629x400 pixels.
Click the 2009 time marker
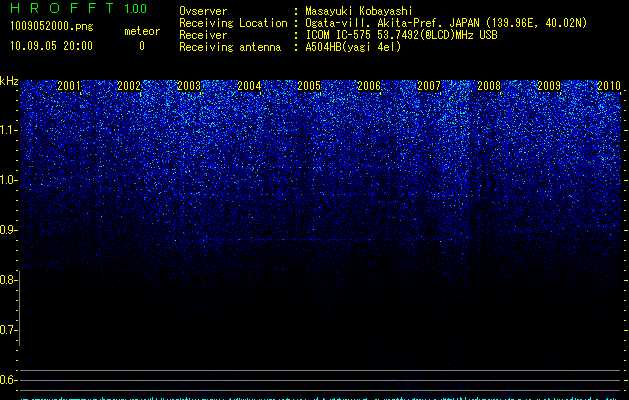click(x=549, y=86)
